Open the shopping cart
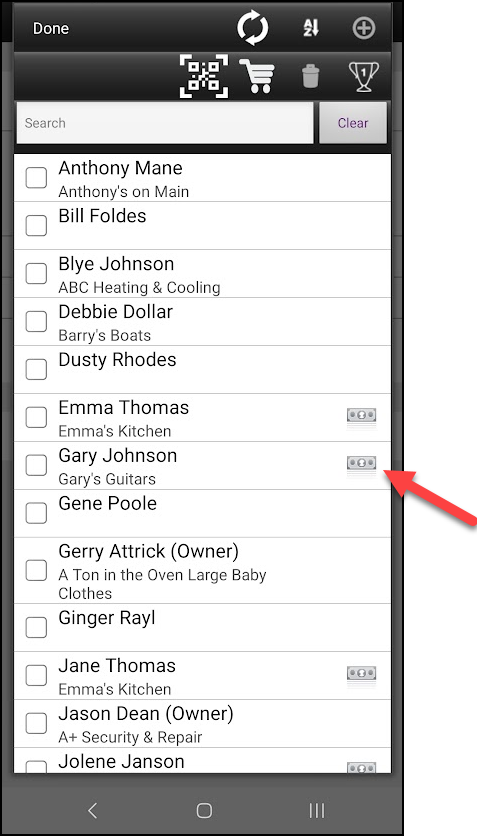This screenshot has width=477, height=836. (257, 76)
